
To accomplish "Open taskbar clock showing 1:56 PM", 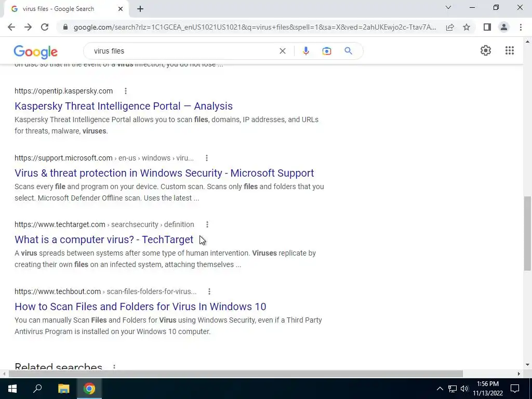I will pos(488,389).
